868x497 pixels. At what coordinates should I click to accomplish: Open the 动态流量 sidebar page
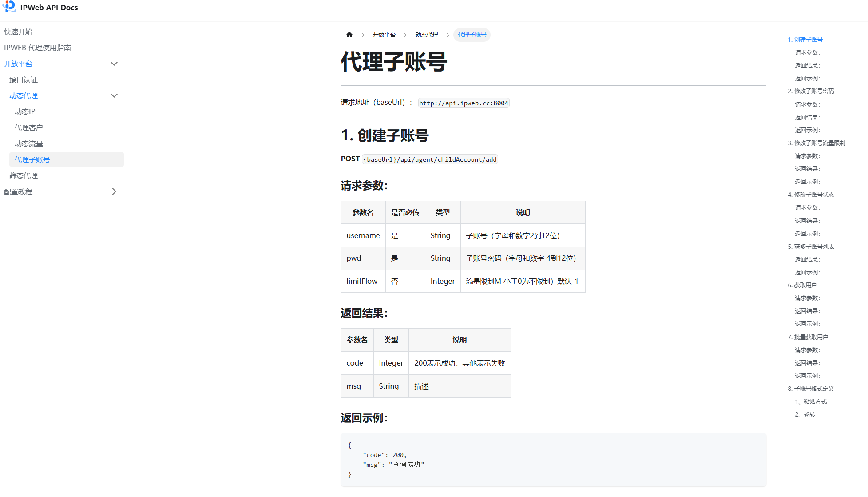coord(29,143)
